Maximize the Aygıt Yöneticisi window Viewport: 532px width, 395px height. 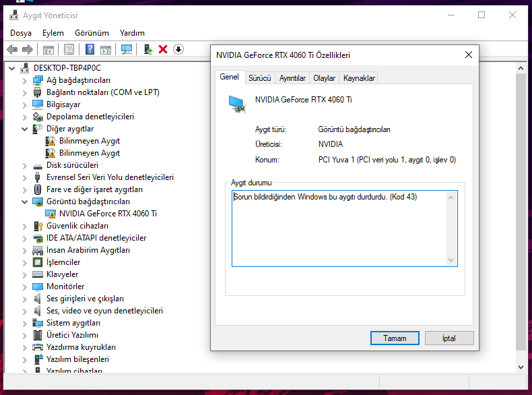tap(481, 15)
